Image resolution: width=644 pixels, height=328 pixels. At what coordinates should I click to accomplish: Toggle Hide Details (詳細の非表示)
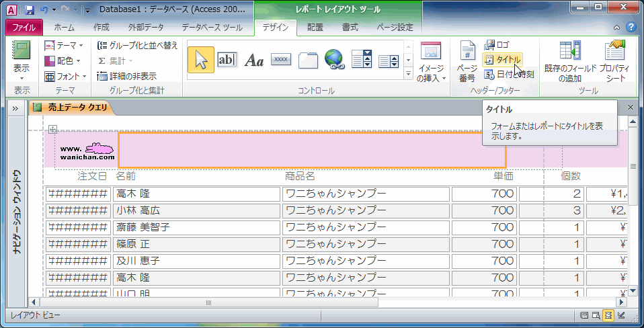pyautogui.click(x=126, y=76)
